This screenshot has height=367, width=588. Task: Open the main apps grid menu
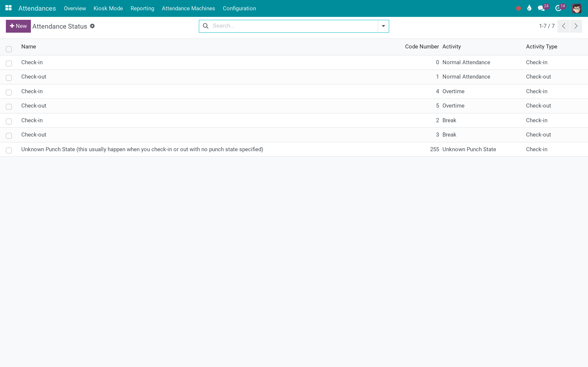point(8,8)
